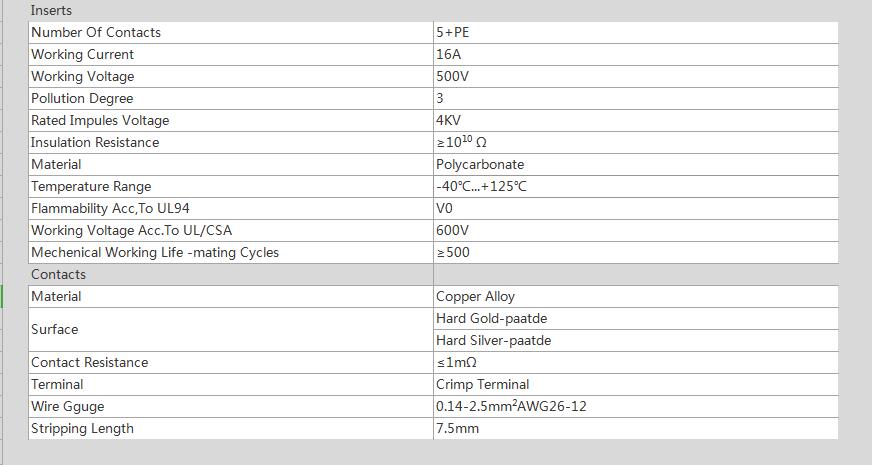Select the 'Number Of Contacts' cell
This screenshot has height=465, width=872.
point(231,33)
